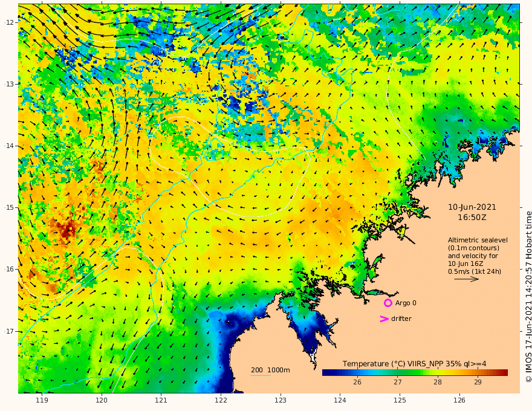The image size is (532, 411).
Task: Click the latitude axis label -14
Action: [8, 146]
